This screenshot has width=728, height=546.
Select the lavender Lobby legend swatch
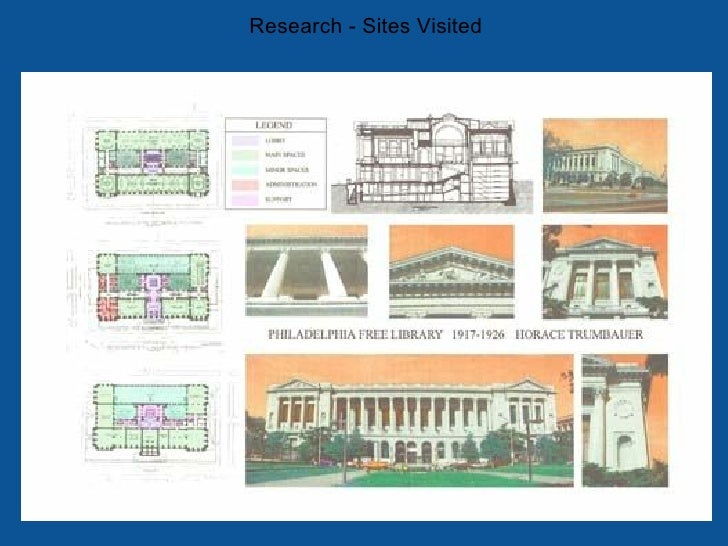(245, 140)
